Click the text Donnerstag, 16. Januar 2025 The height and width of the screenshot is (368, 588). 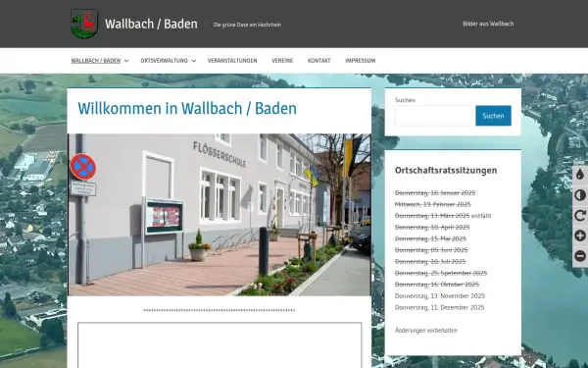tap(435, 193)
